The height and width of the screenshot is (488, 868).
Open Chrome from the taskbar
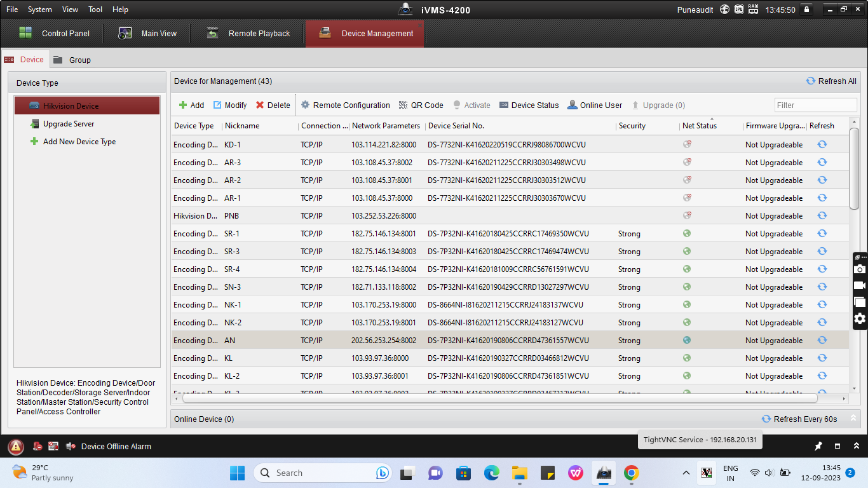point(631,473)
